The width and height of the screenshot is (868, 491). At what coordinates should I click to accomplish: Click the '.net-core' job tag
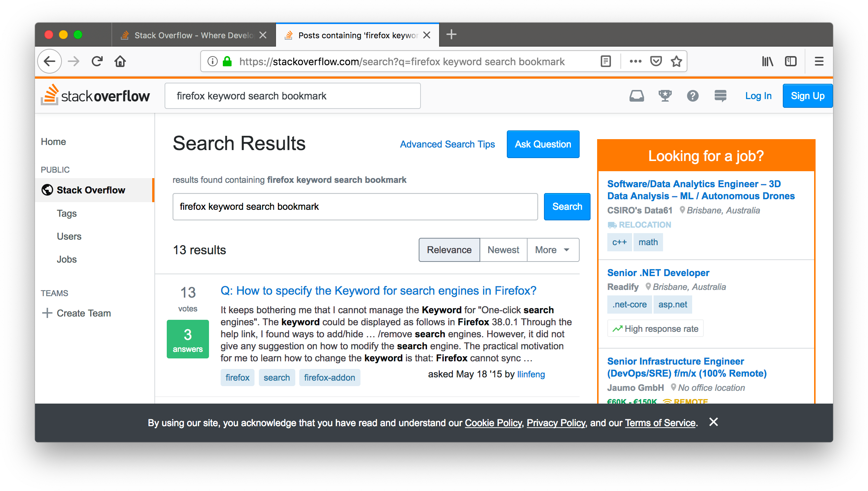click(630, 305)
